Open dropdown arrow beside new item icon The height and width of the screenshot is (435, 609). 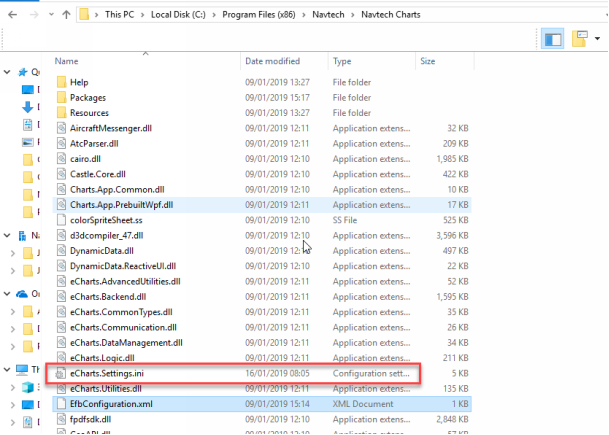[x=597, y=38]
